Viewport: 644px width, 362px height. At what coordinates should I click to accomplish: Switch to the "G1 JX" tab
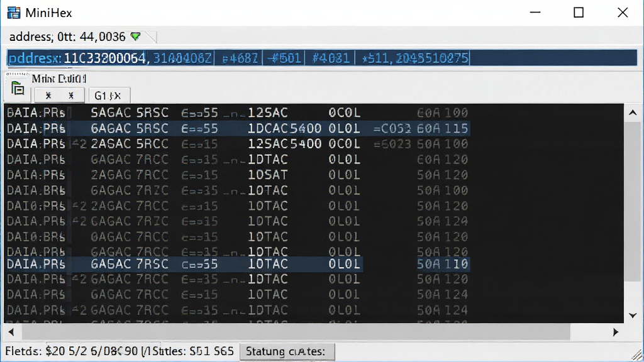coord(109,96)
